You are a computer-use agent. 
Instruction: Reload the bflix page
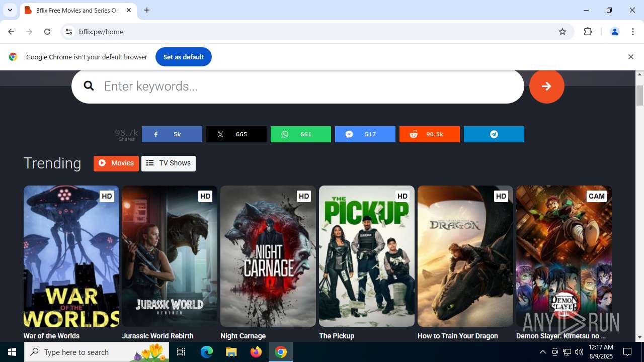(47, 32)
